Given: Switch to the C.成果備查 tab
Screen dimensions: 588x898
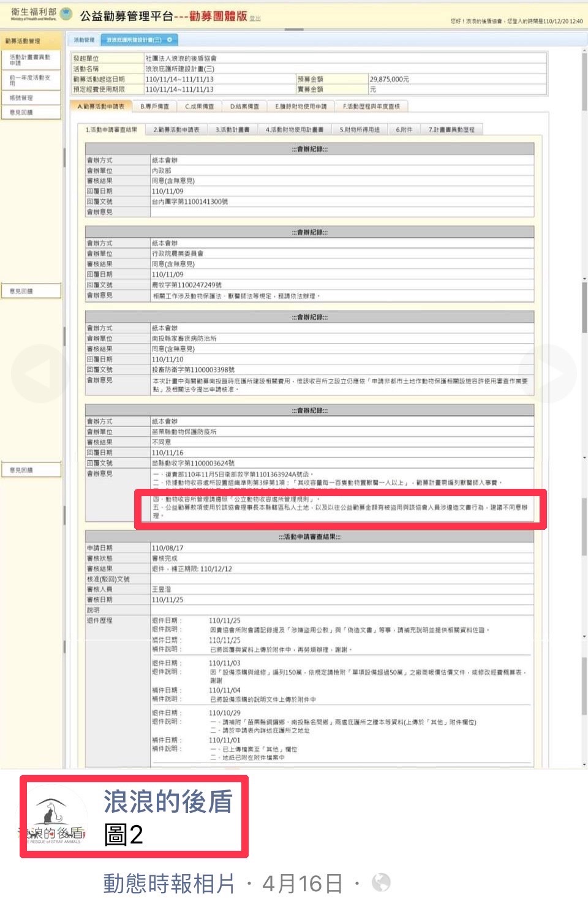Looking at the screenshot, I should [x=200, y=107].
